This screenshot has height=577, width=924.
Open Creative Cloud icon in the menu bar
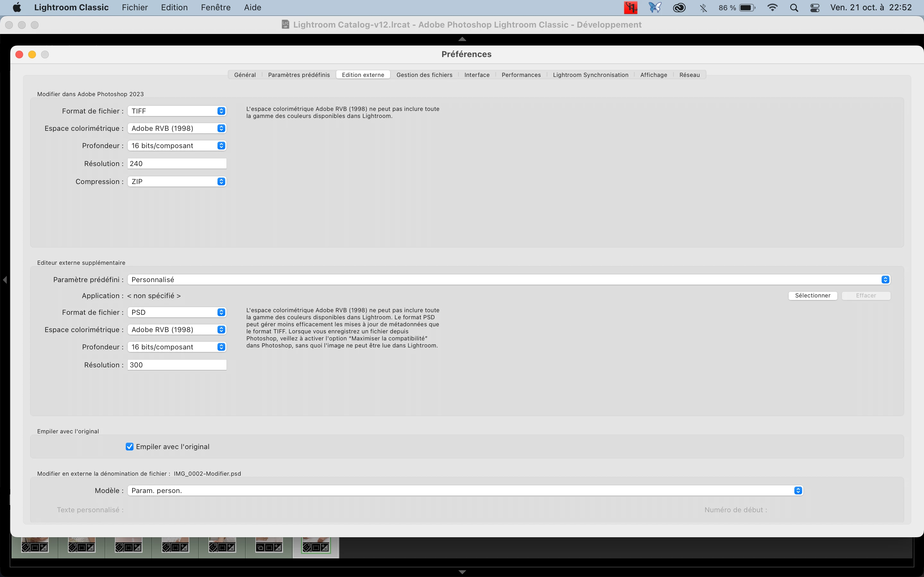click(679, 8)
